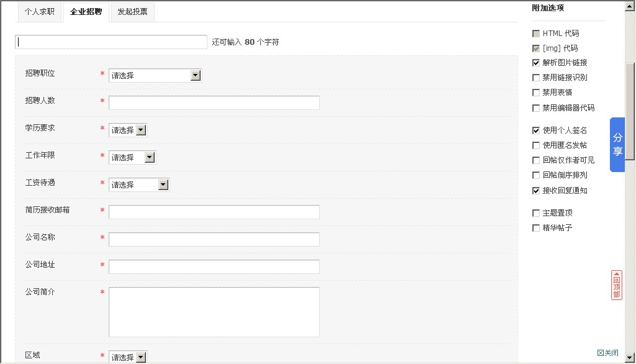Focus the 公司简介 text area
Viewport: 636px width, 364px height.
pyautogui.click(x=214, y=312)
